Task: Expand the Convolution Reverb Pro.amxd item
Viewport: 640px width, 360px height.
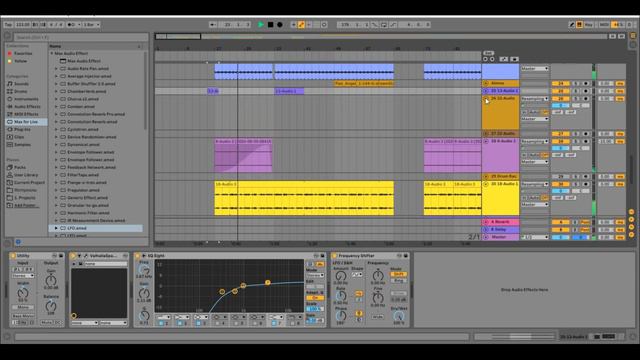Action: click(x=56, y=114)
